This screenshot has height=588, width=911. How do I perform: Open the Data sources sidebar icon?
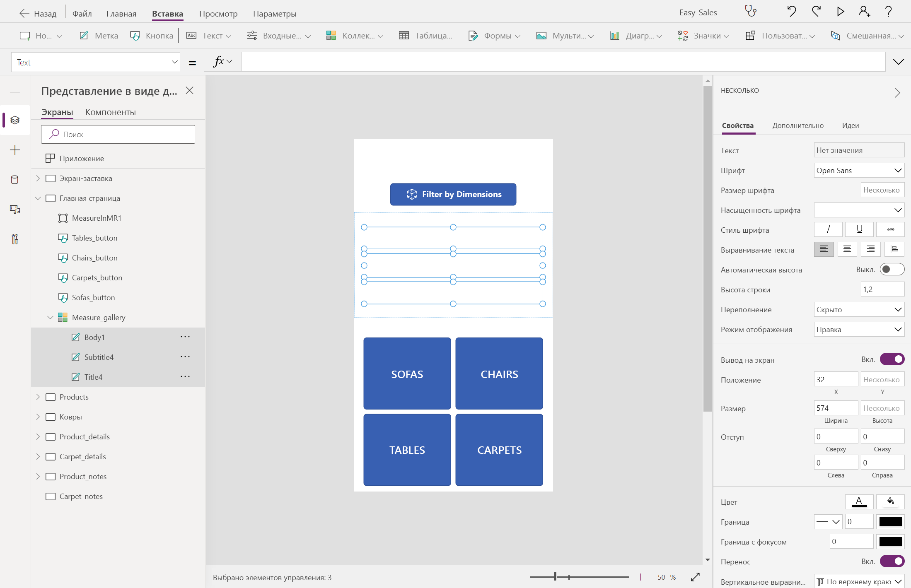(x=15, y=180)
